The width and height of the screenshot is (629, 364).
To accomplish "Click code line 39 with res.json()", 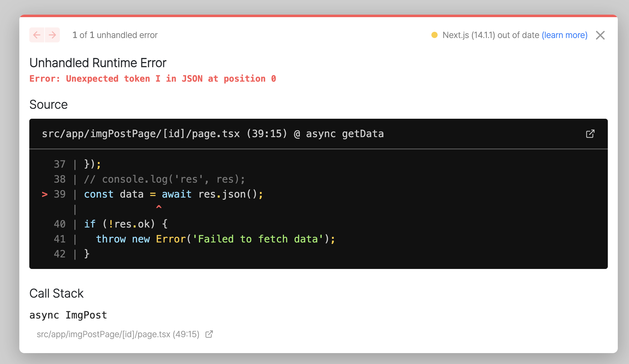I will tap(173, 194).
